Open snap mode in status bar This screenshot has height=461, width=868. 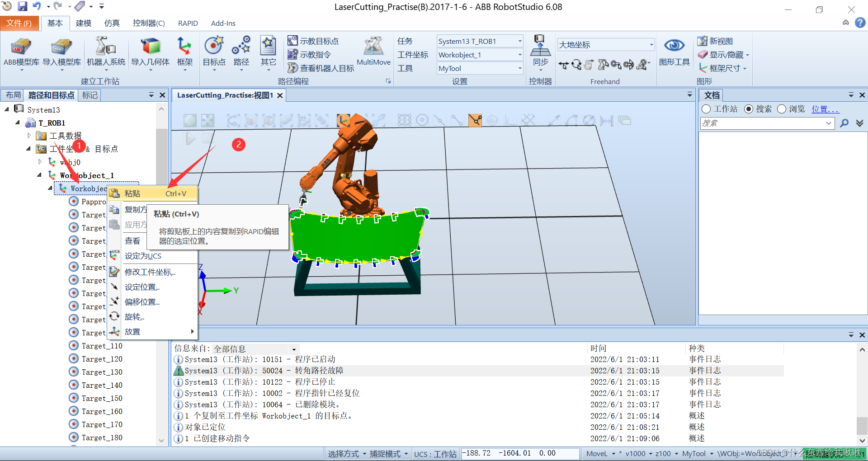(x=388, y=454)
